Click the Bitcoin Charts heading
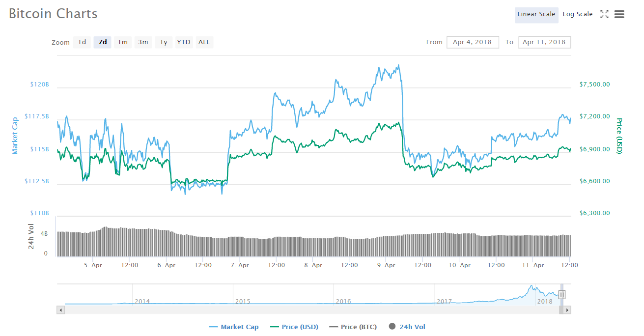 53,14
